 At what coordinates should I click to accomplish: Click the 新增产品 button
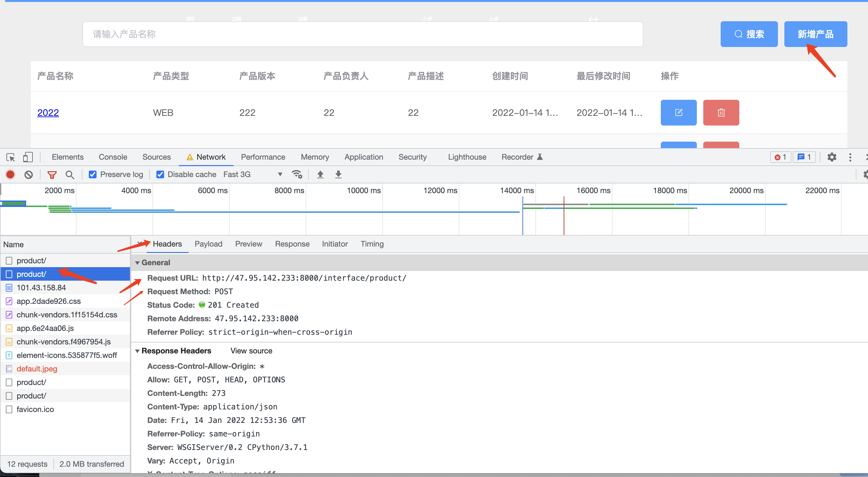click(815, 34)
